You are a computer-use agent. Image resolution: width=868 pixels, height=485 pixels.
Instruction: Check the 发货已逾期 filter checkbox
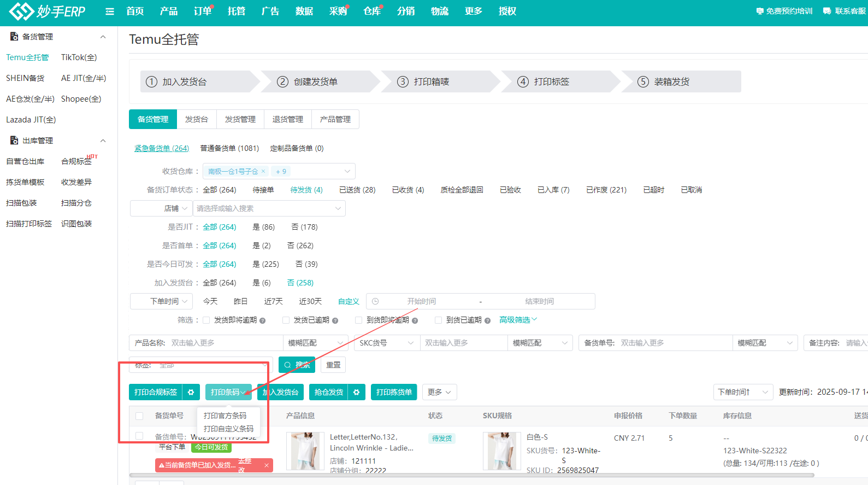point(286,320)
